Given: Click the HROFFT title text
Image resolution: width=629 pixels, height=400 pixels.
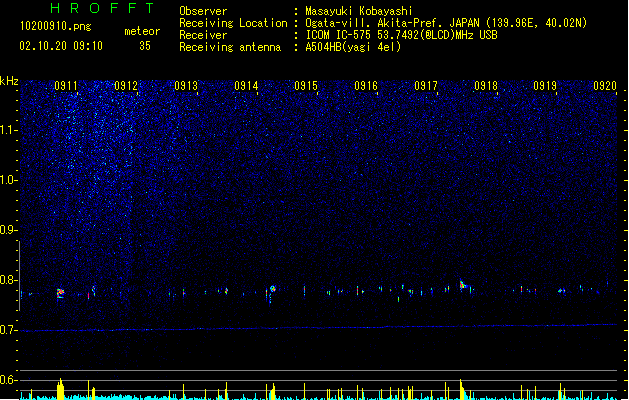Looking at the screenshot, I should (102, 8).
